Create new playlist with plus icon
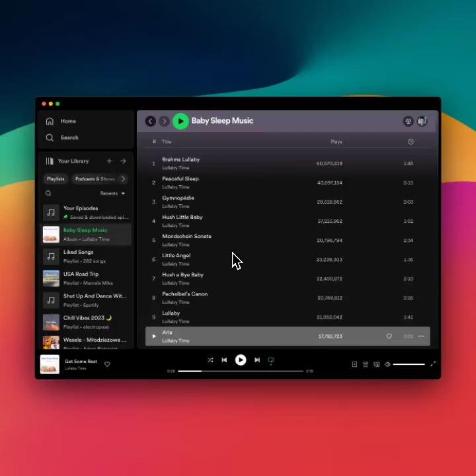 pos(110,161)
